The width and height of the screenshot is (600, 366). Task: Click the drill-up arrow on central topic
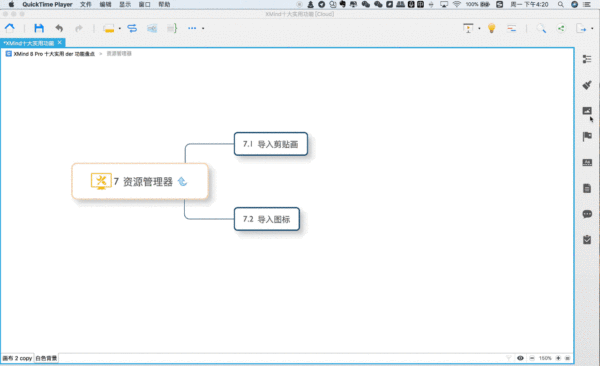tap(183, 181)
